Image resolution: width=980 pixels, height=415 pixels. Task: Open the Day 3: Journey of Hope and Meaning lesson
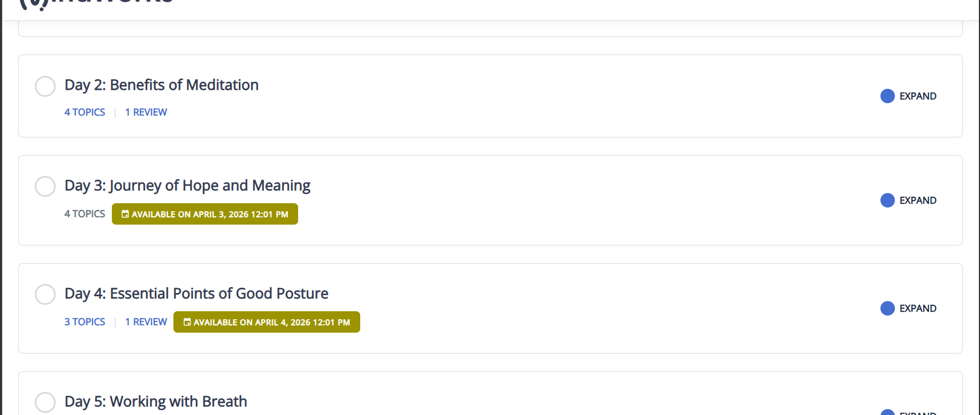click(187, 186)
